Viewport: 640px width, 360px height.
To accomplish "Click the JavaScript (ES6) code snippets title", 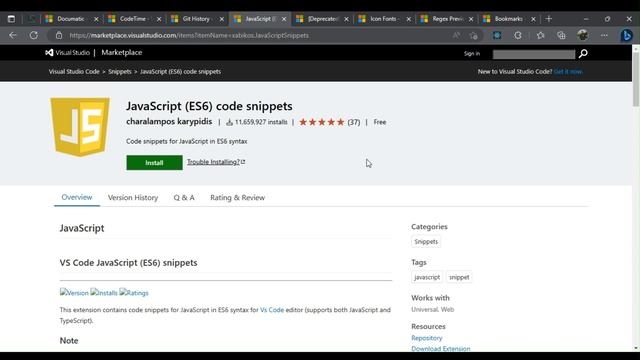I will pos(209,106).
